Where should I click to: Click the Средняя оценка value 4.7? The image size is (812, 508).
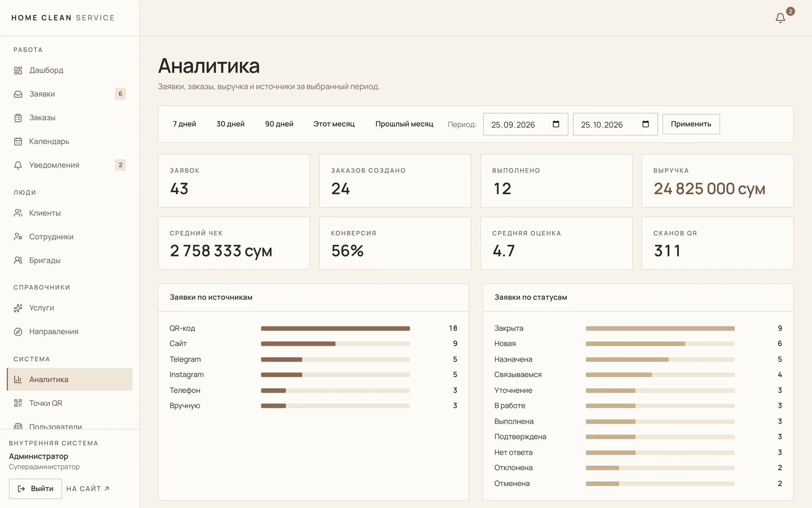[503, 251]
